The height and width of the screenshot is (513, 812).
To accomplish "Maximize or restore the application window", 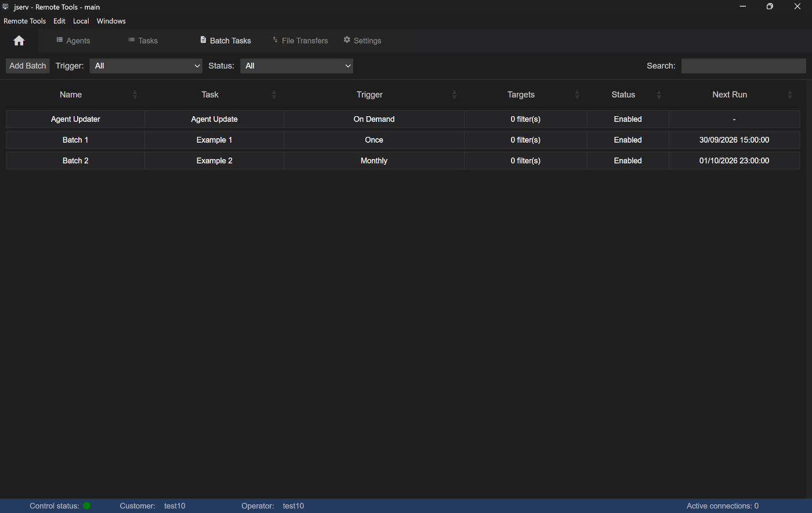I will click(x=770, y=7).
